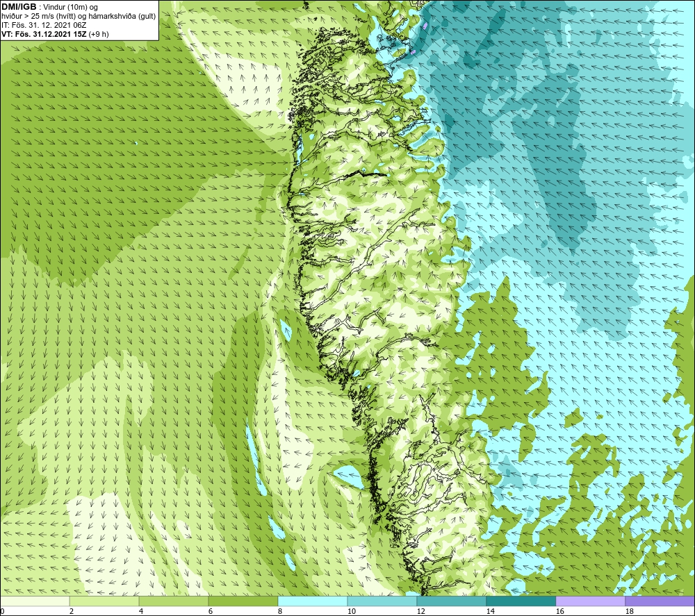Click the 2-4 m/s light green legend swatch
This screenshot has height=616, width=695.
pos(104,601)
